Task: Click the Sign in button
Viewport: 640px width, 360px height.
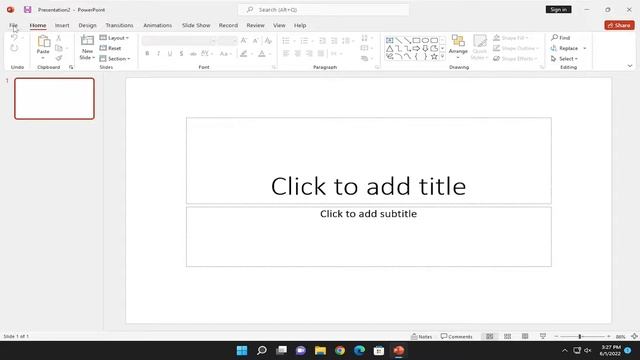Action: (x=558, y=9)
